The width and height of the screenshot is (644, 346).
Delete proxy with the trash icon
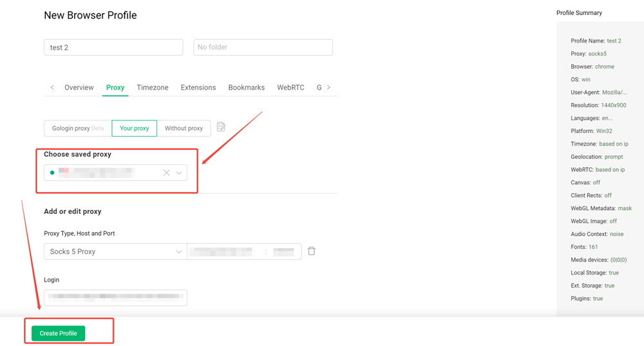pyautogui.click(x=312, y=251)
